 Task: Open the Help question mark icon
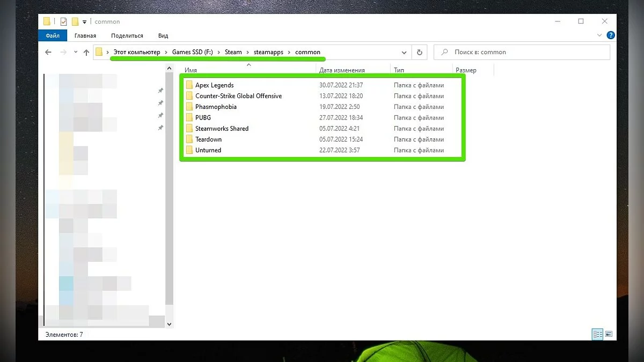pyautogui.click(x=611, y=35)
